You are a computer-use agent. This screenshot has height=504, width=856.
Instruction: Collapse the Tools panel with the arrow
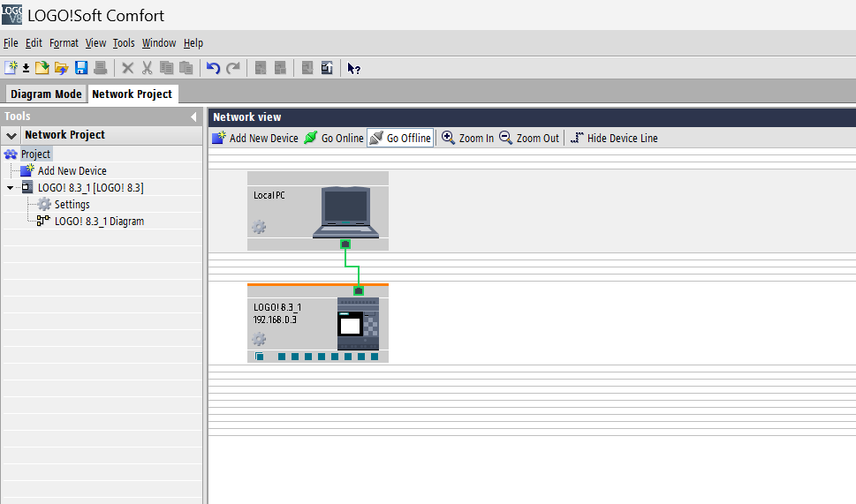193,117
